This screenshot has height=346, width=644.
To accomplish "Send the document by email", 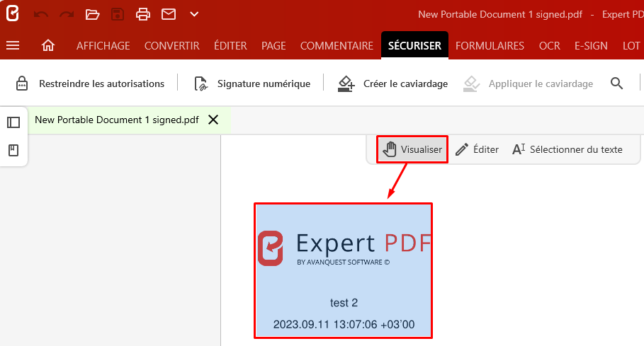I will click(169, 14).
